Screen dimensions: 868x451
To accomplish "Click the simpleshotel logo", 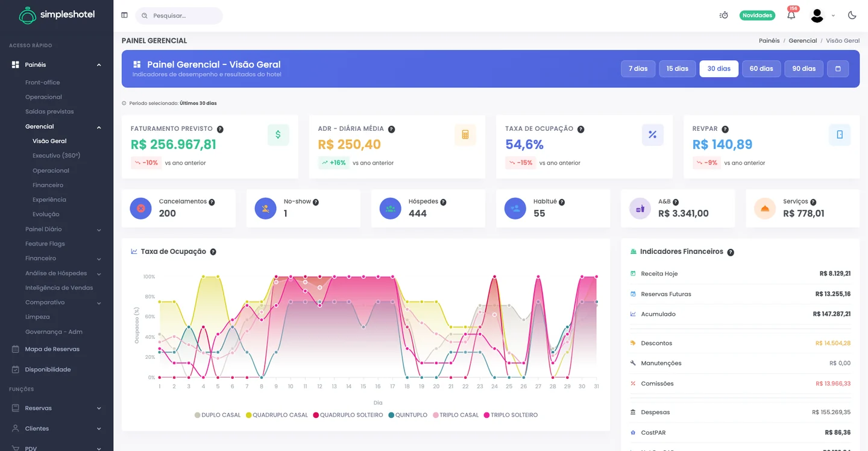I will (x=57, y=15).
